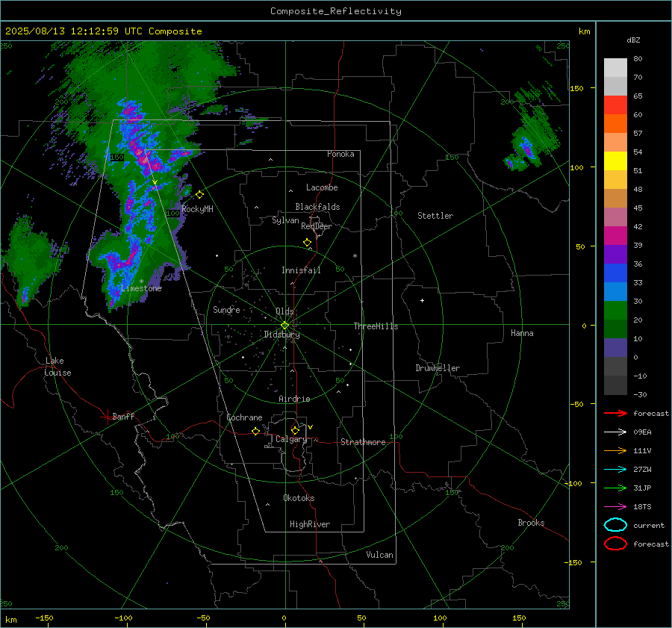
Task: Click the Calgary city label
Action: pyautogui.click(x=291, y=439)
